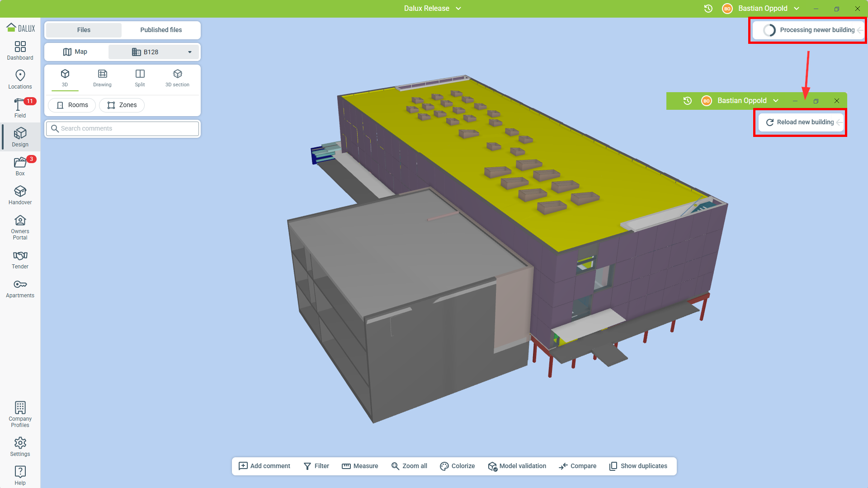Focus the Search comments field
Screen dimensions: 868x488
(123, 129)
